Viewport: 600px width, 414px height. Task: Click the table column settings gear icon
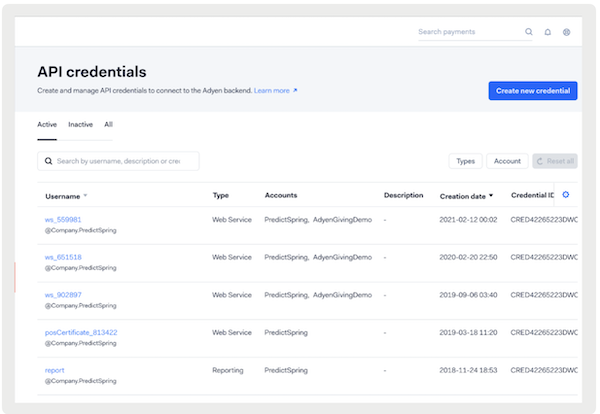[566, 195]
